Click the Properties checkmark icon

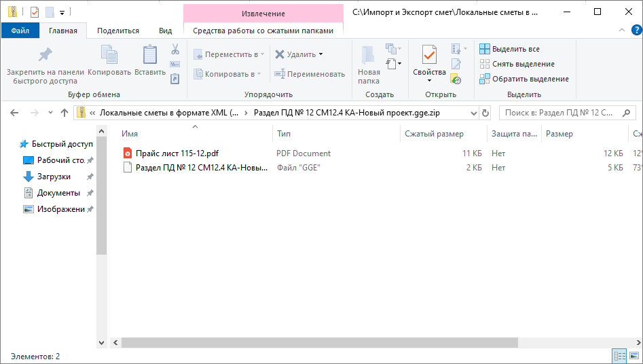(429, 55)
